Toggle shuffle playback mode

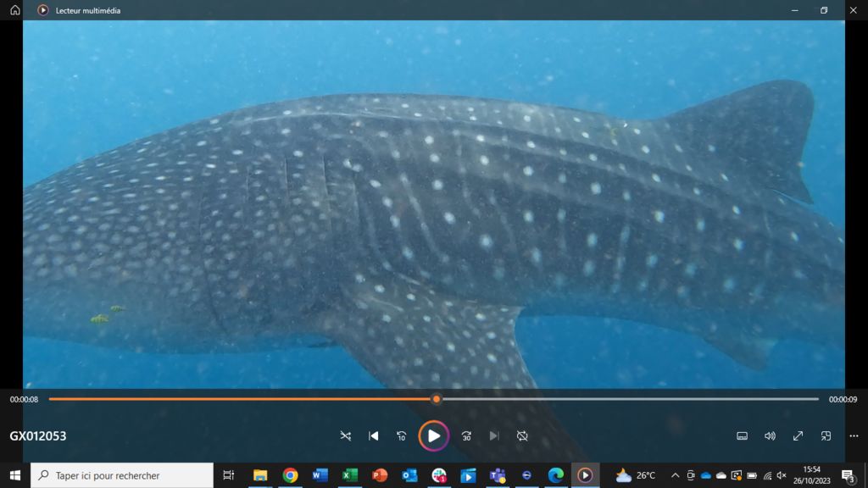[345, 435]
